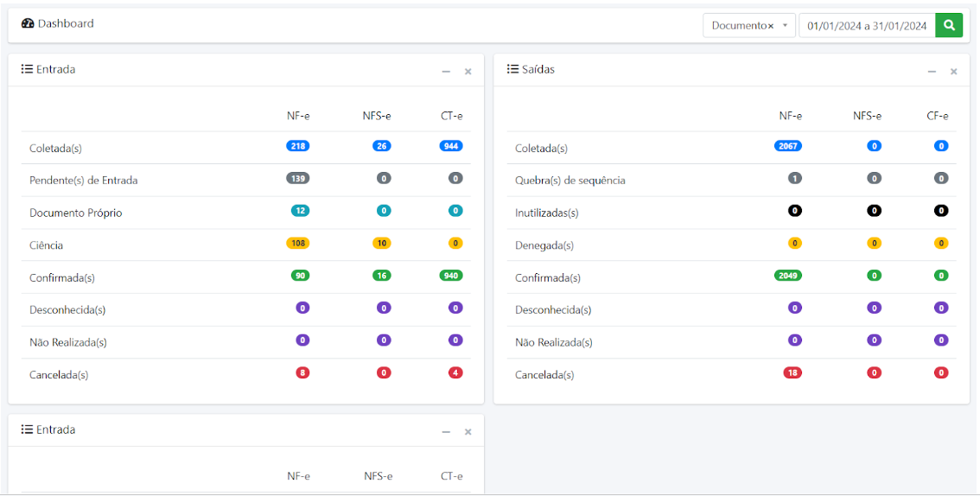Select the red 18 cancelled badge

(792, 372)
